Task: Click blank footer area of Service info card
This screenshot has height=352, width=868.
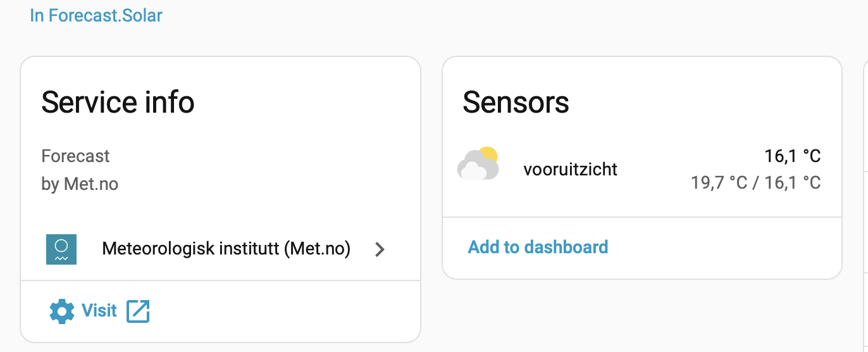Action: tap(285, 311)
